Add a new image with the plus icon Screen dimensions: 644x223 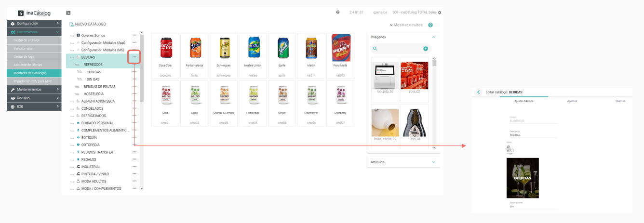point(426,49)
